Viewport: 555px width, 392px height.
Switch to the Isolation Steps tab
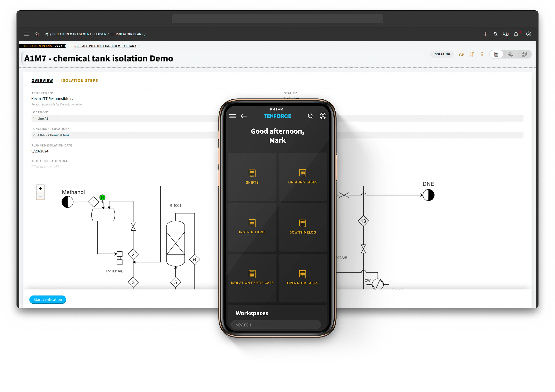(80, 81)
